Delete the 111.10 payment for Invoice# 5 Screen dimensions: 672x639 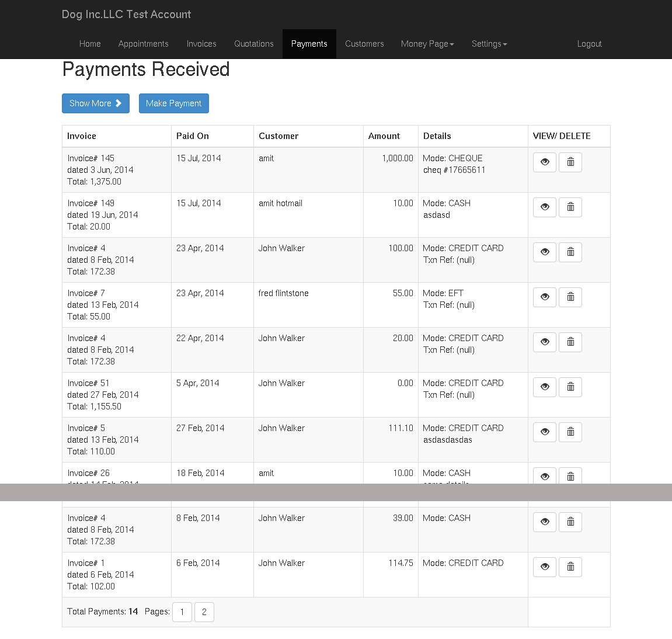pyautogui.click(x=570, y=432)
